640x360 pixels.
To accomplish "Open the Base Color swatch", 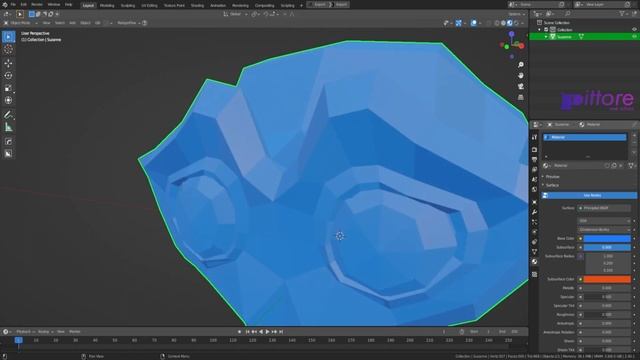I will click(607, 238).
